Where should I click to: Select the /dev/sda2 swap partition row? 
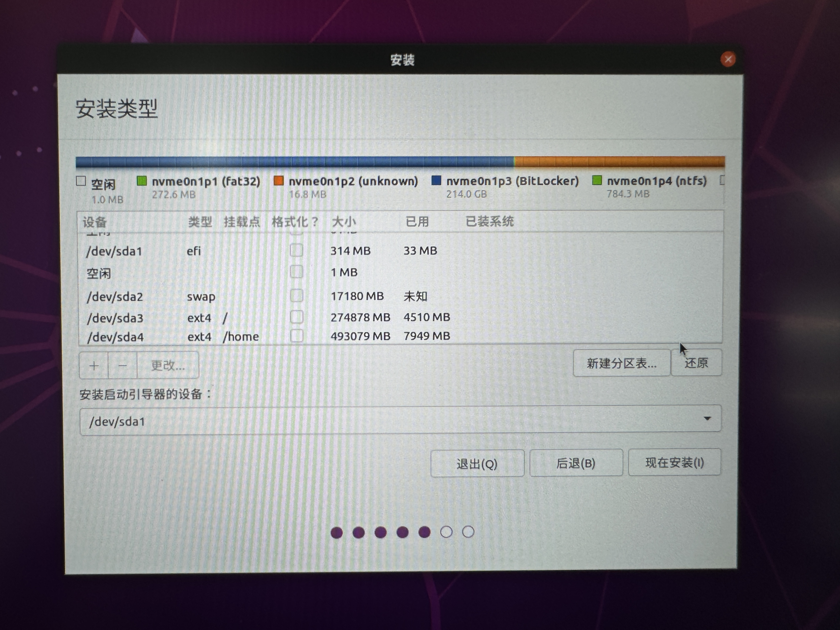pyautogui.click(x=400, y=296)
